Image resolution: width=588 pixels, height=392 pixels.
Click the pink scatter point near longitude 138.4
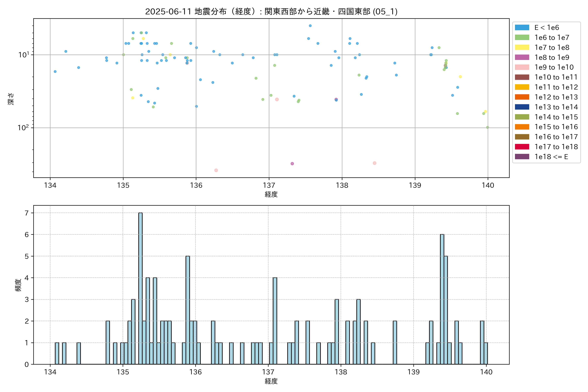(x=375, y=163)
